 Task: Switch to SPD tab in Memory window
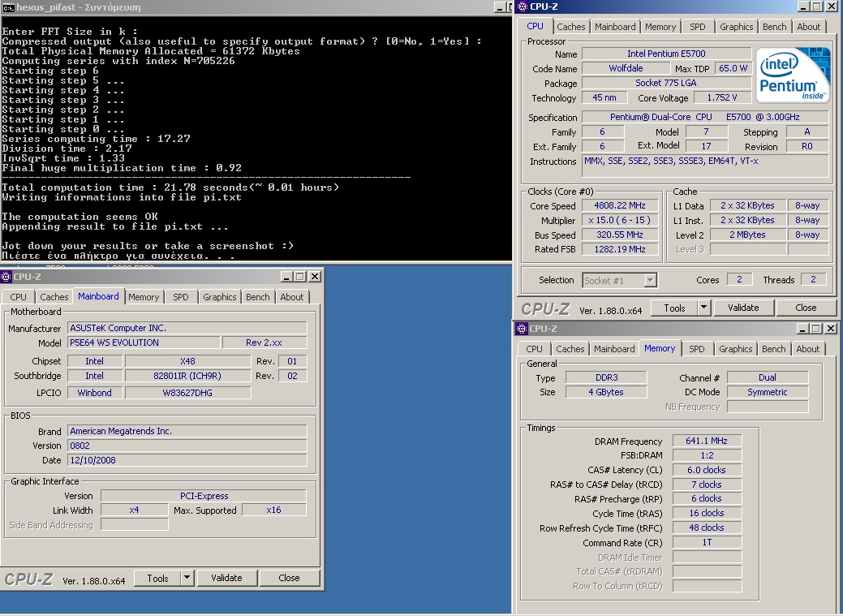[x=697, y=349]
